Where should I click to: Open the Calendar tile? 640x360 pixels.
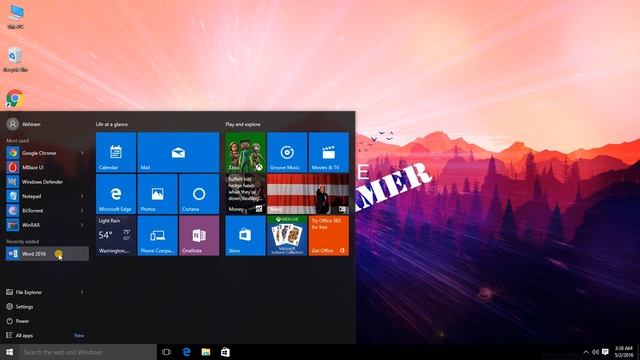tap(116, 152)
